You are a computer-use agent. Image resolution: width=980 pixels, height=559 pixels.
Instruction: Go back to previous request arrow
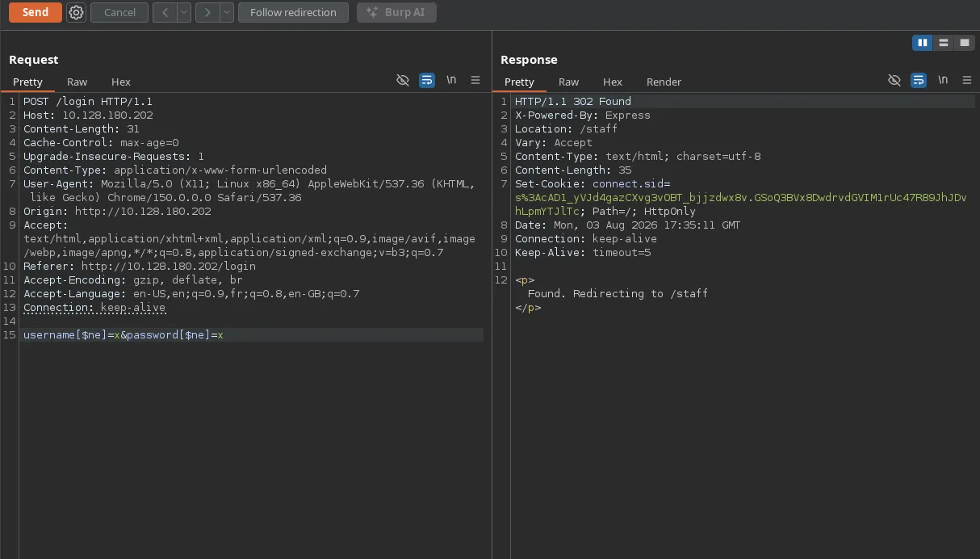[165, 12]
